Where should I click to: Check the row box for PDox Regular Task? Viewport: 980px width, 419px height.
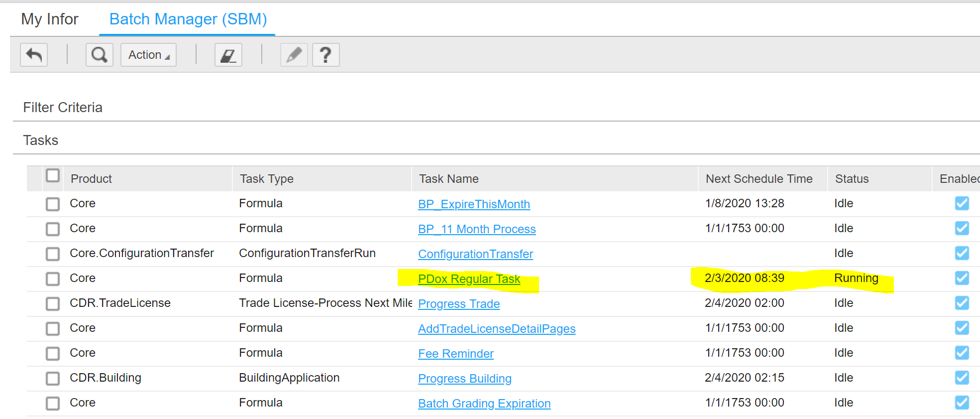(53, 279)
